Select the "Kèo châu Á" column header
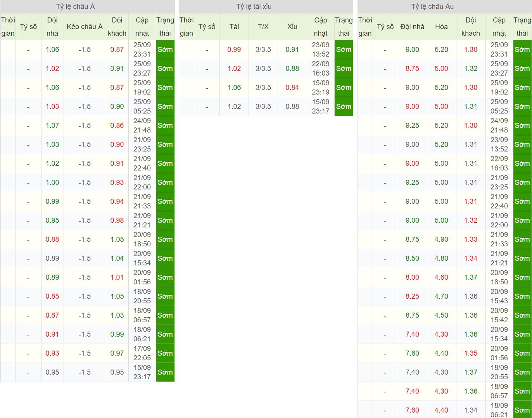Image resolution: width=532 pixels, height=418 pixels. 85,27
